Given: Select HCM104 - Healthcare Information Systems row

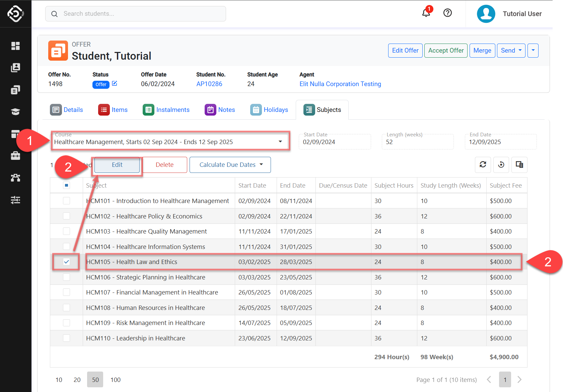Looking at the screenshot, I should pos(289,247).
